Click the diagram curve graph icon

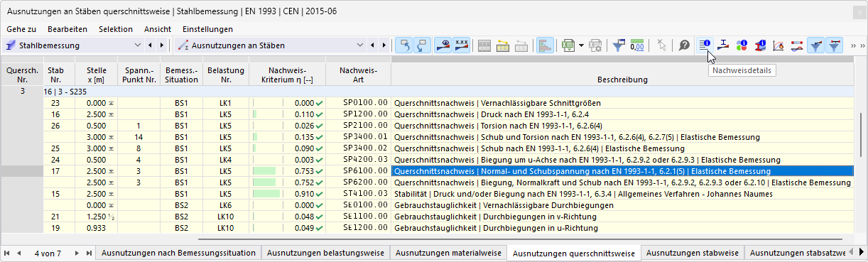click(779, 45)
